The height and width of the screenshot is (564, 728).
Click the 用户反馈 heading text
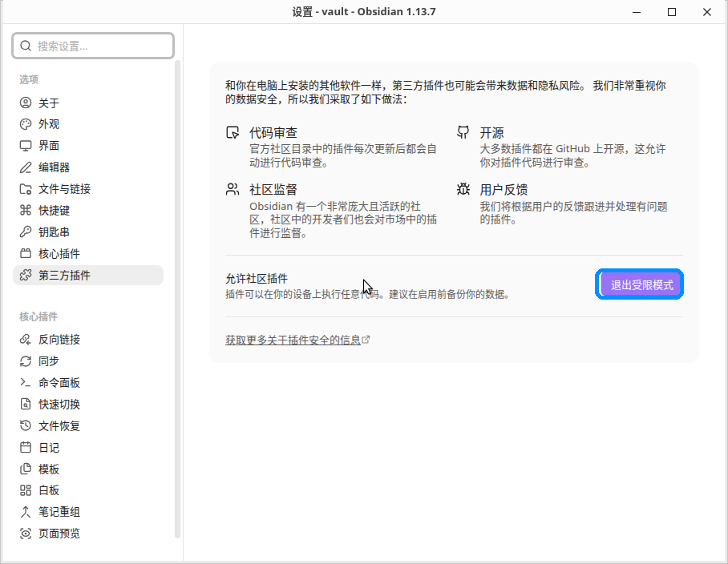pos(504,189)
